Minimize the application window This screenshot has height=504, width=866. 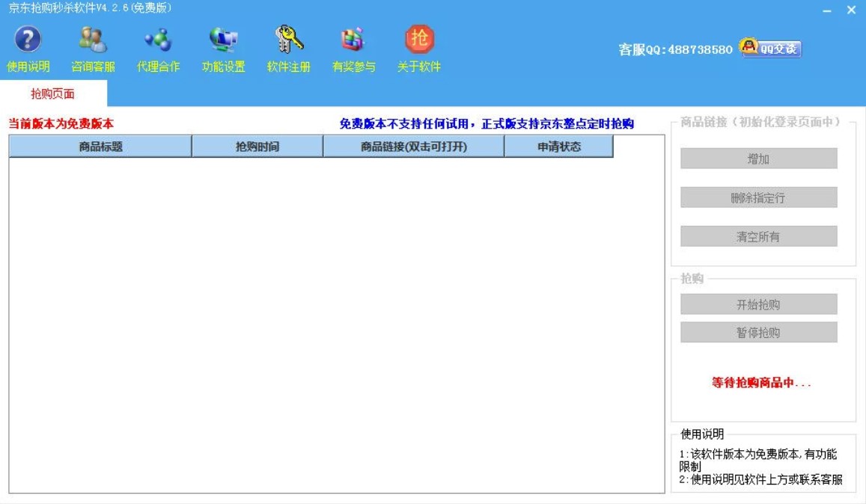pyautogui.click(x=828, y=10)
